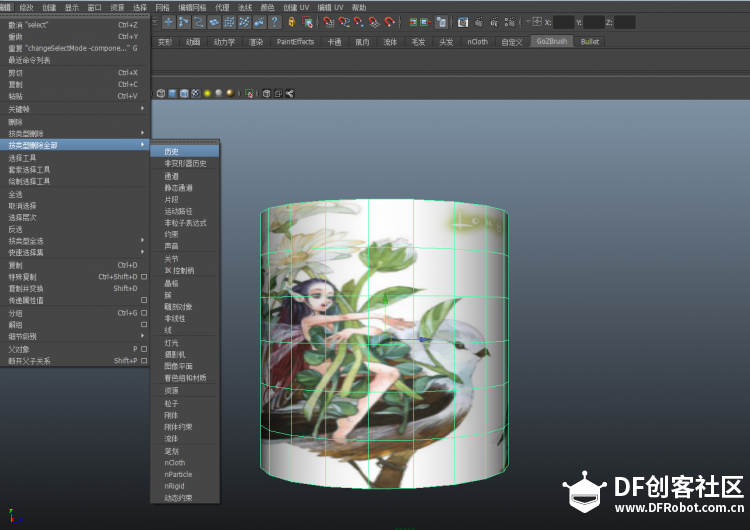Open the 创建 UV menu

(x=296, y=7)
